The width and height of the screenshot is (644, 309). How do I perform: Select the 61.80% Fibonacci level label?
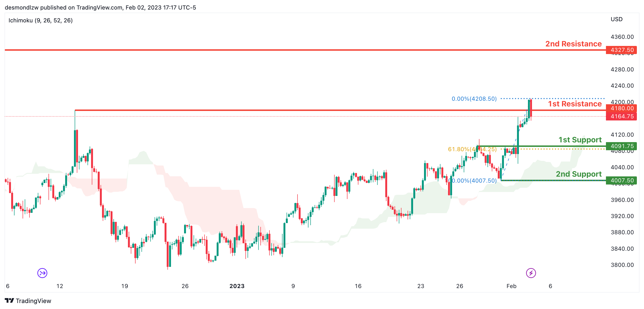coord(472,149)
